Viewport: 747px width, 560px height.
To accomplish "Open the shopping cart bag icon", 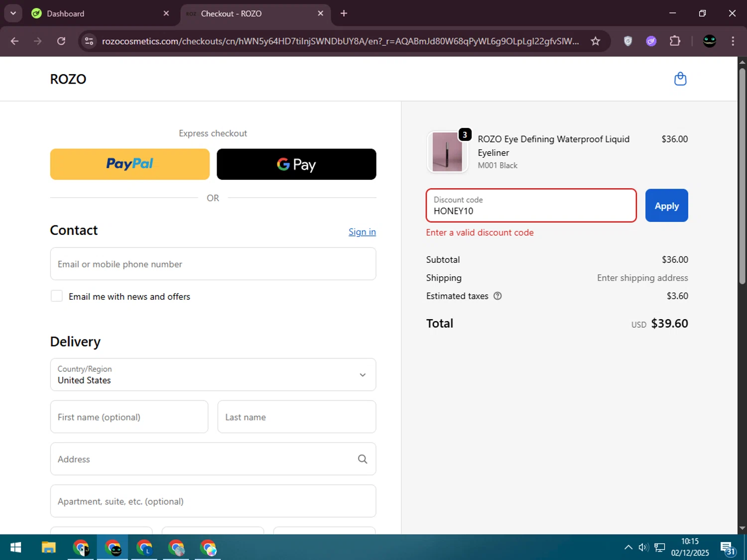I will coord(680,79).
